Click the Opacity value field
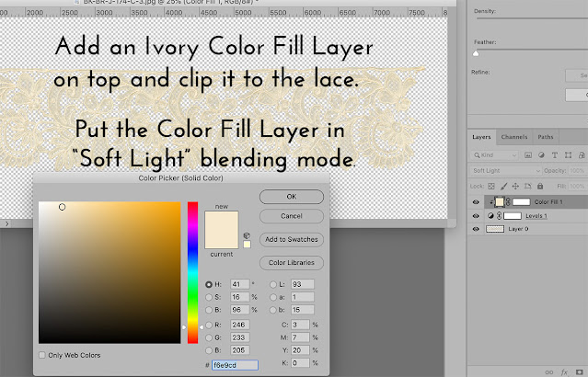The image size is (588, 377). pyautogui.click(x=577, y=170)
